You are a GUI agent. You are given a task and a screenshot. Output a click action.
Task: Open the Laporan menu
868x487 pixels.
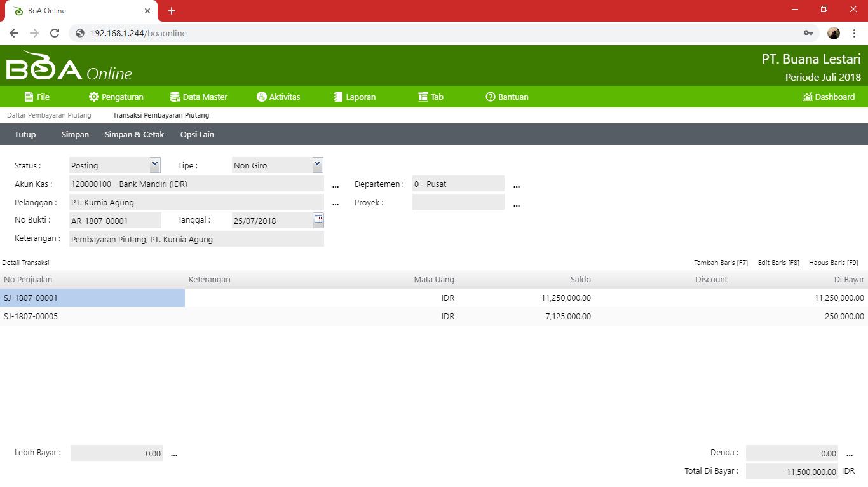[355, 97]
